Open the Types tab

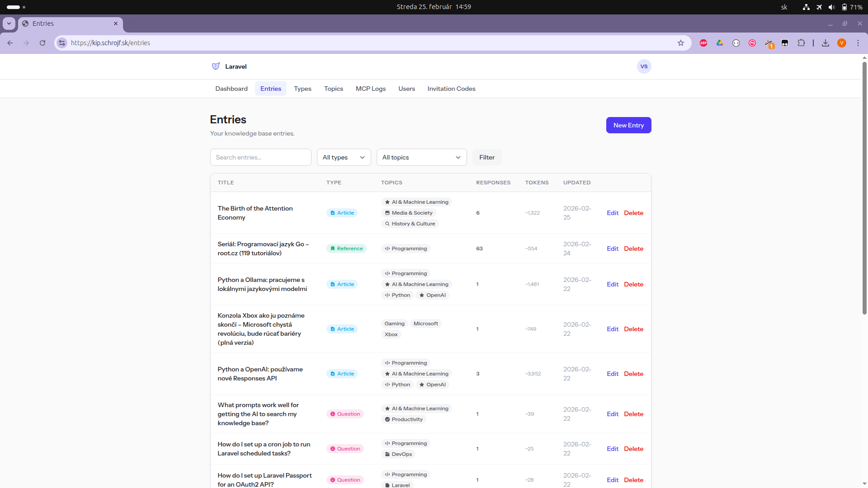(302, 89)
